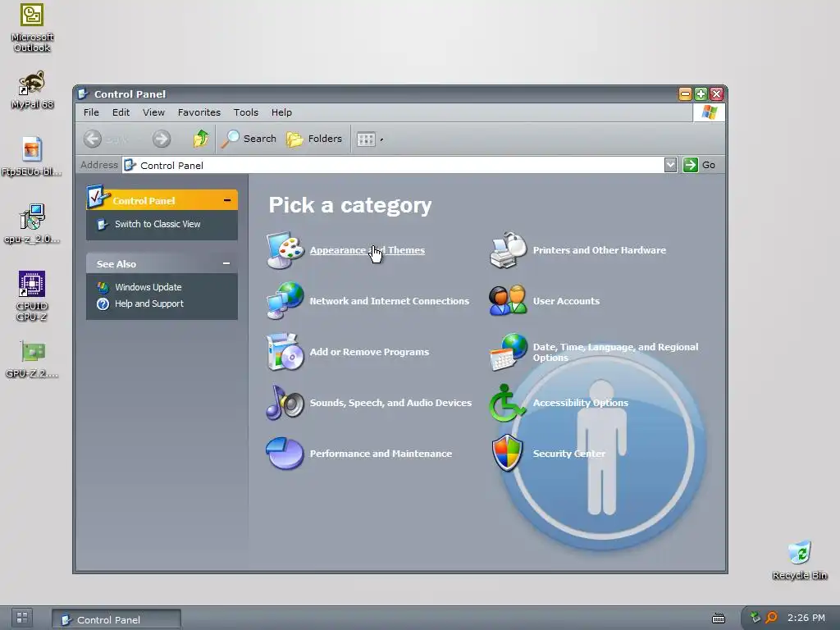The image size is (840, 630).
Task: Open the Edit menu
Action: (x=121, y=112)
